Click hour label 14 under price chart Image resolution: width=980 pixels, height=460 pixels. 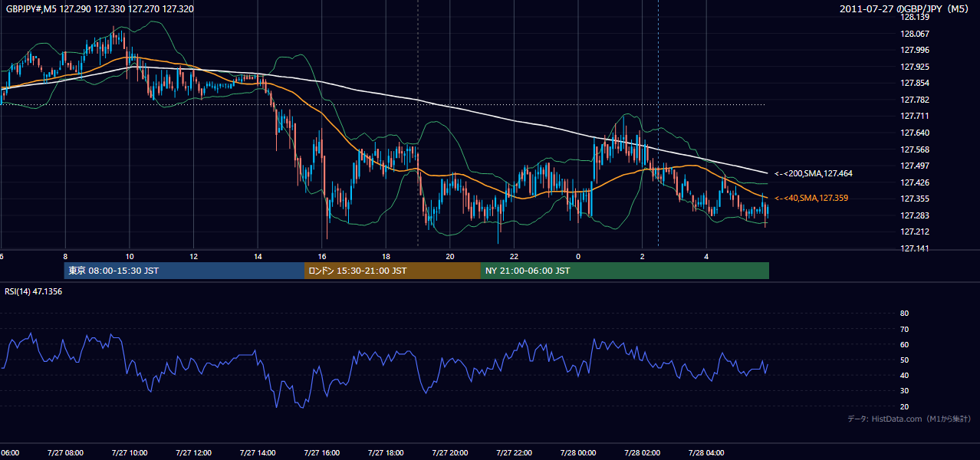[x=258, y=256]
